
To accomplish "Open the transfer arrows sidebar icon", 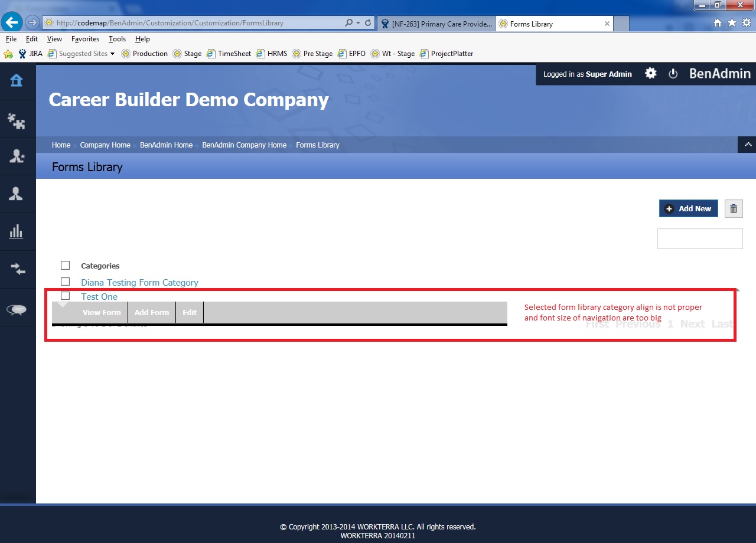I will click(x=18, y=269).
